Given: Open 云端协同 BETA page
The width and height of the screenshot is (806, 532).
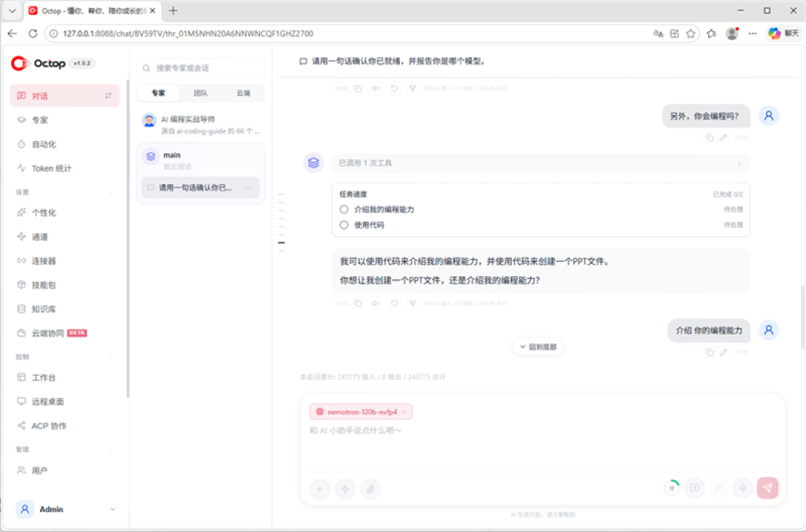Looking at the screenshot, I should [x=65, y=333].
